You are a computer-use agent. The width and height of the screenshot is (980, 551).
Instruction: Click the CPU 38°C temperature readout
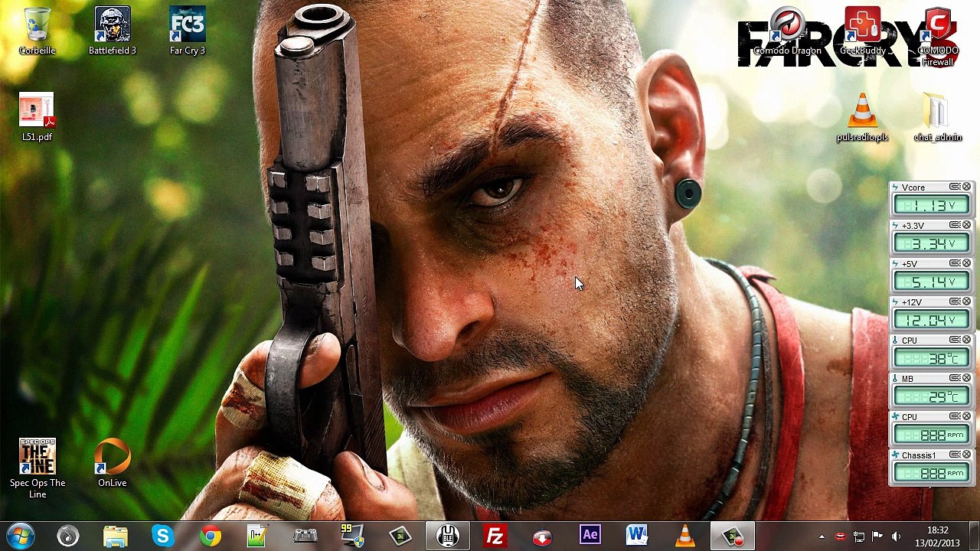tap(931, 358)
